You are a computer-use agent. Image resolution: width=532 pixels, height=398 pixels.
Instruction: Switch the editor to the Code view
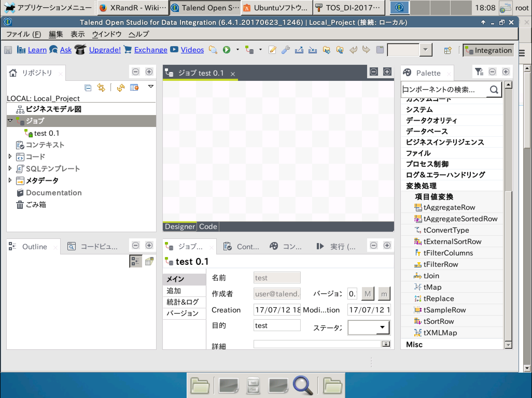click(x=208, y=226)
